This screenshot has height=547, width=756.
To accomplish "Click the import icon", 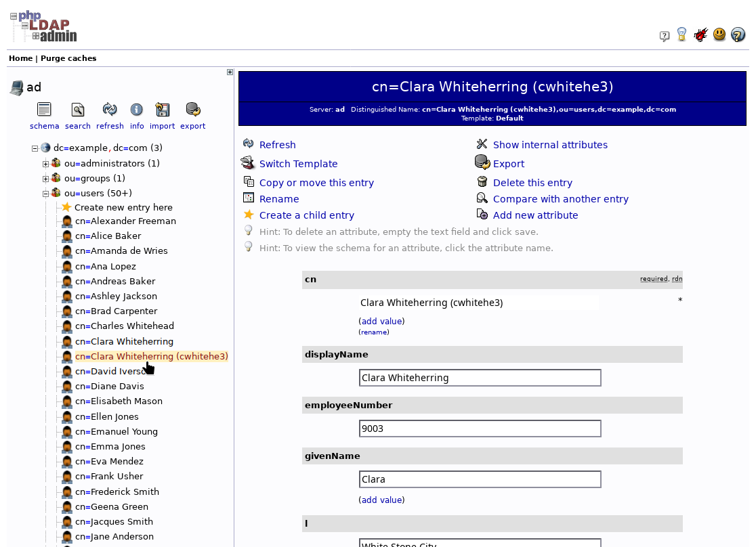I will click(x=162, y=108).
